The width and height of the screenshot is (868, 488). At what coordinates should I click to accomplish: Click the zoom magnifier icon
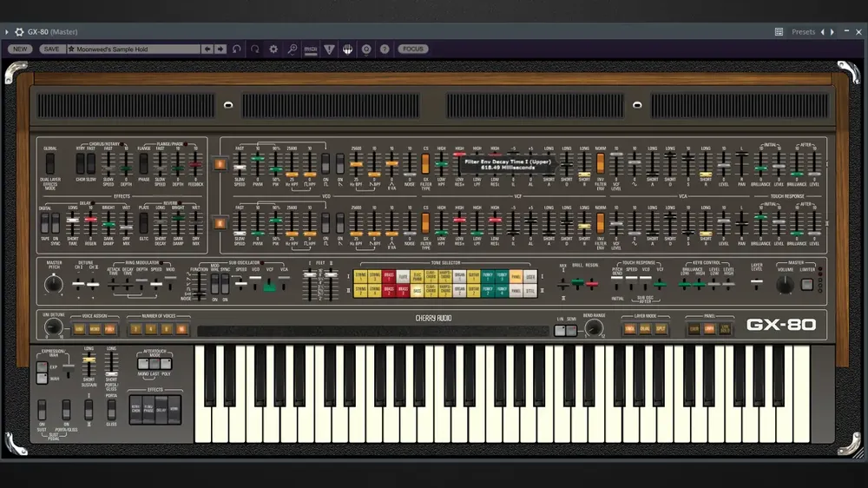pyautogui.click(x=293, y=49)
